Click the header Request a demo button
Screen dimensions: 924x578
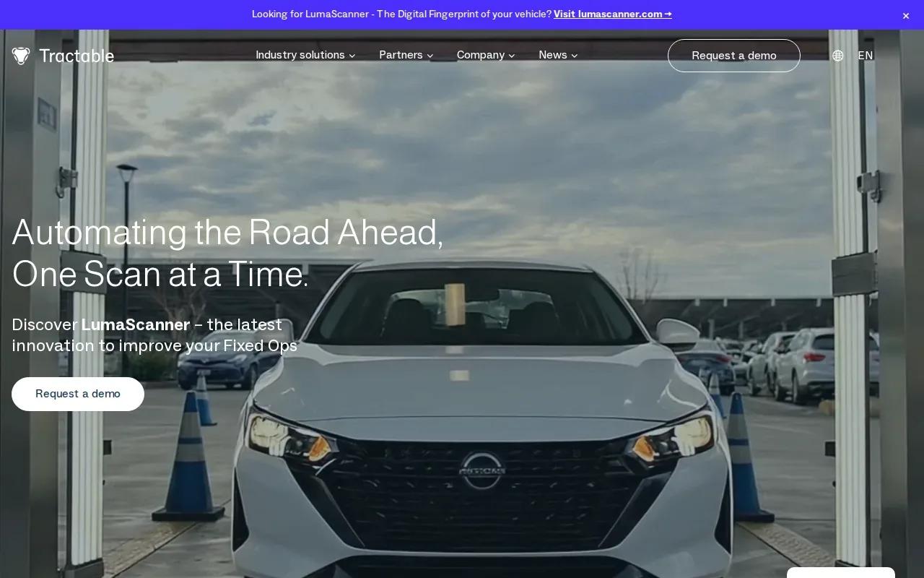point(734,56)
